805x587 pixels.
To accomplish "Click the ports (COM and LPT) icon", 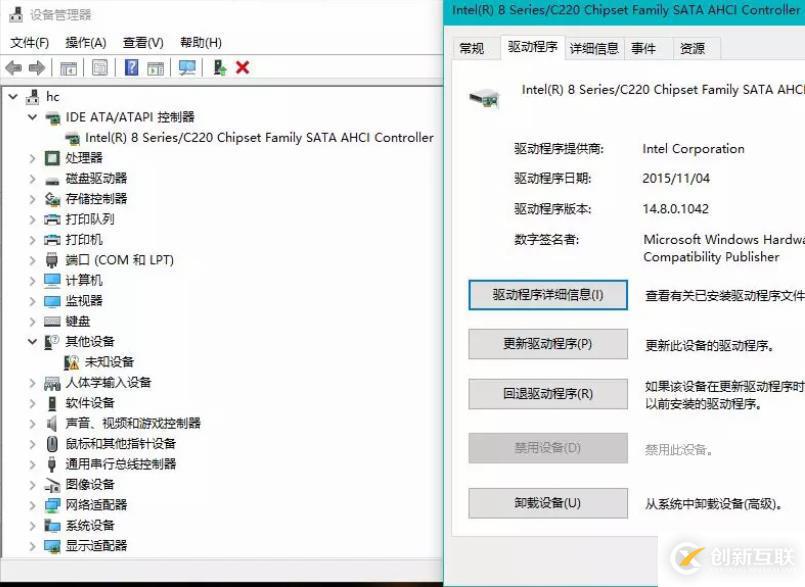I will tap(52, 260).
